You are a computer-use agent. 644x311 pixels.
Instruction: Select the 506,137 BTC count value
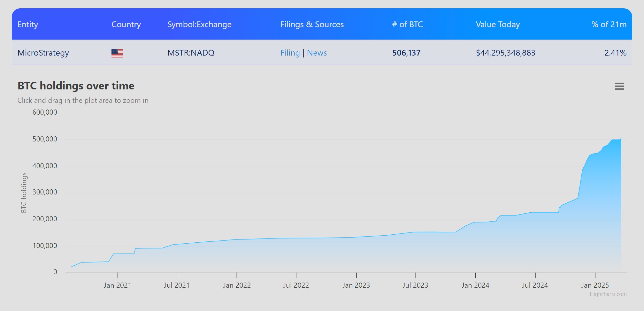coord(406,53)
